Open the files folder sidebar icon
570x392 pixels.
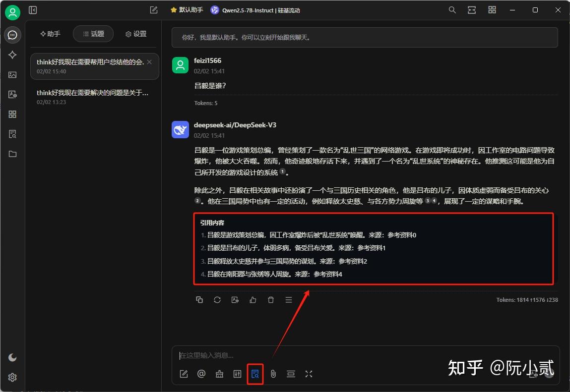coord(12,154)
